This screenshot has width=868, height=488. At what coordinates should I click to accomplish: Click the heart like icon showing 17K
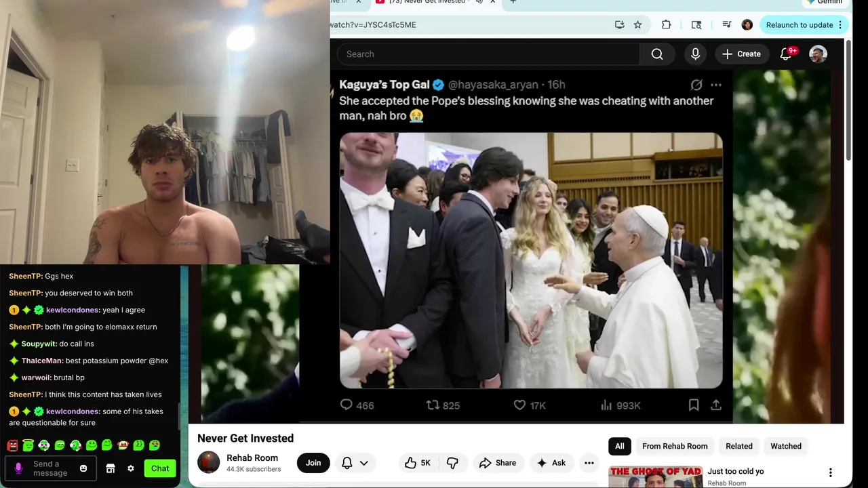[x=519, y=405]
